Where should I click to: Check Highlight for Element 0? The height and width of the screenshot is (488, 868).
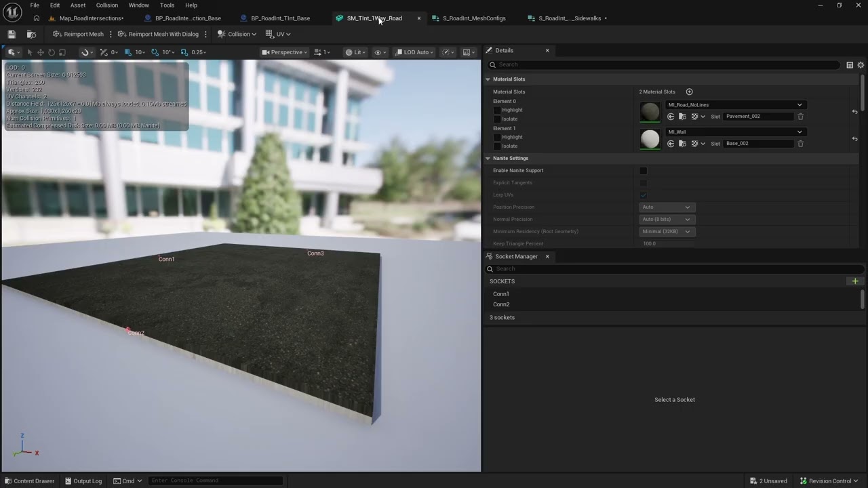click(x=497, y=110)
